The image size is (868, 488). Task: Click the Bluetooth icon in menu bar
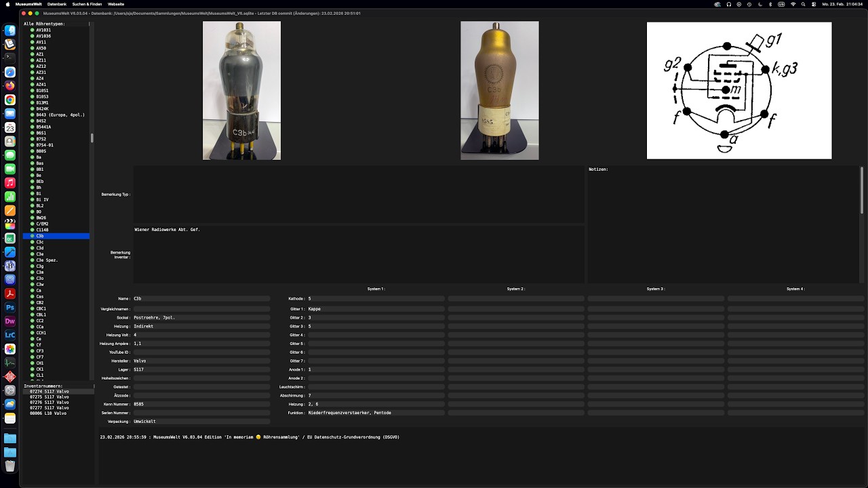point(771,4)
